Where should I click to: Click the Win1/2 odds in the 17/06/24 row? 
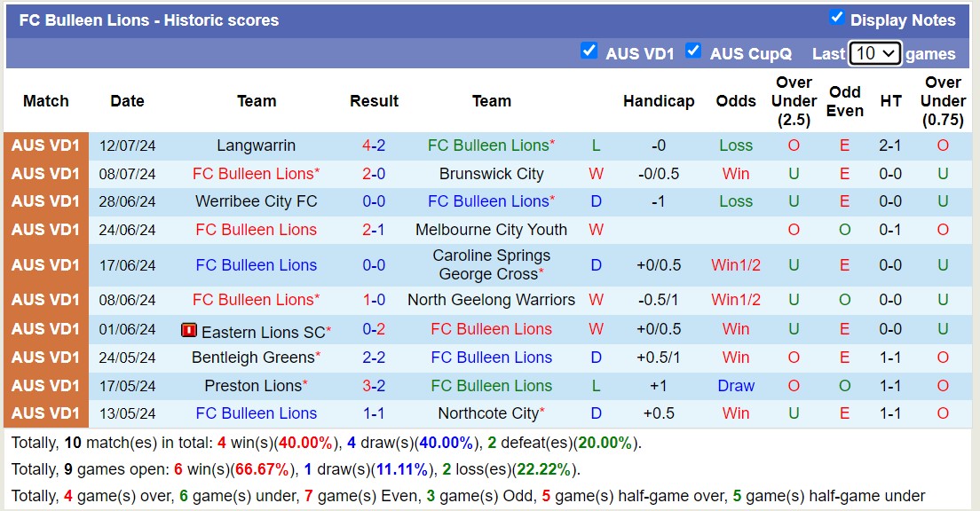point(736,264)
